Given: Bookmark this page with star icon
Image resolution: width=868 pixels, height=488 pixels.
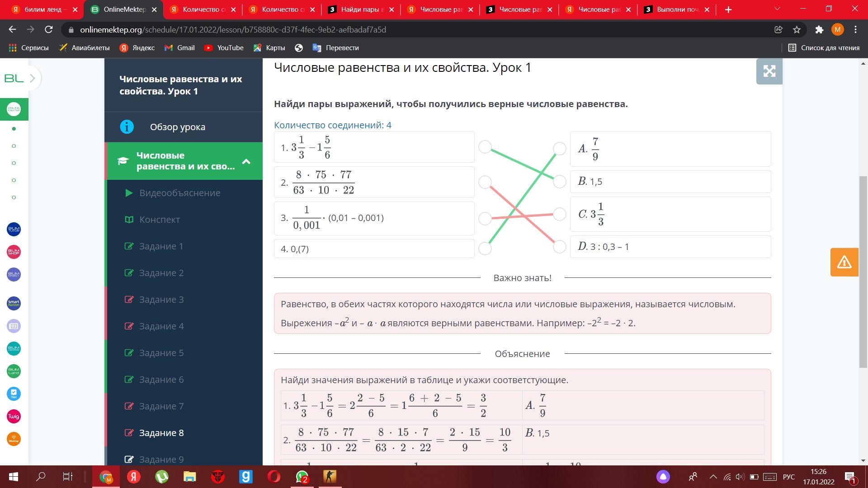Looking at the screenshot, I should coord(797,29).
